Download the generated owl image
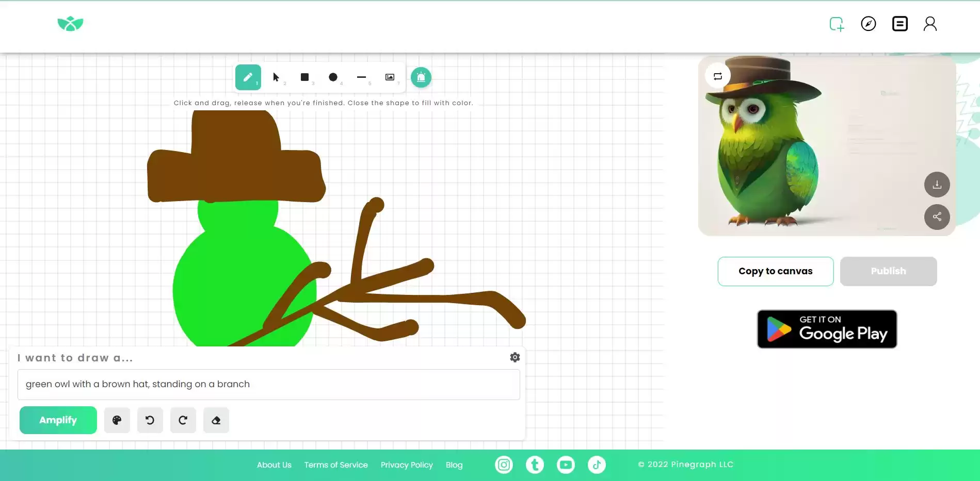980x481 pixels. coord(937,185)
